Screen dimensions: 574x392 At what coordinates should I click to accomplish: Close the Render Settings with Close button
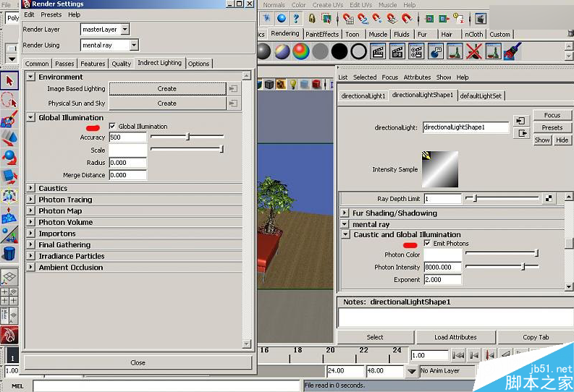pos(138,362)
